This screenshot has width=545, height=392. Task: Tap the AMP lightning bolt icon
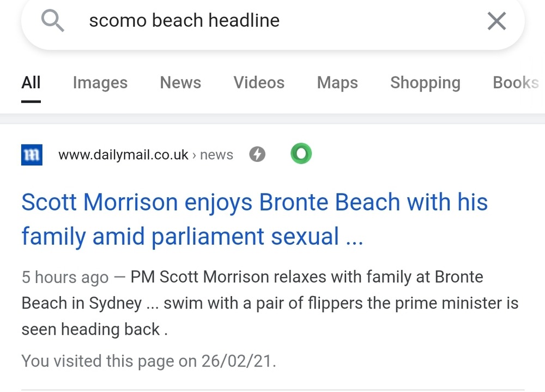pos(257,155)
